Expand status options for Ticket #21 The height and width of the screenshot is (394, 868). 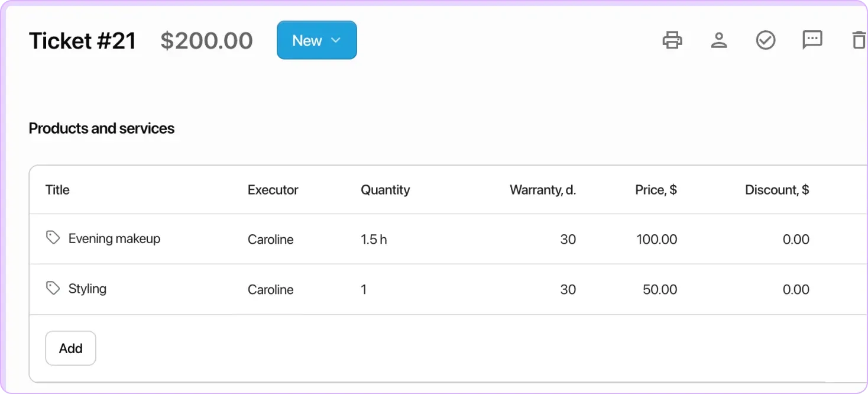(316, 40)
